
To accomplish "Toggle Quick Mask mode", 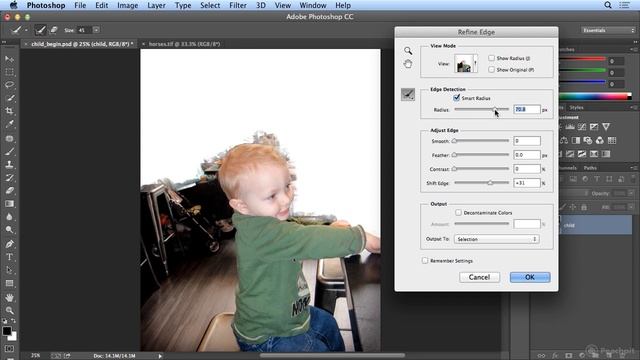I will tap(9, 349).
